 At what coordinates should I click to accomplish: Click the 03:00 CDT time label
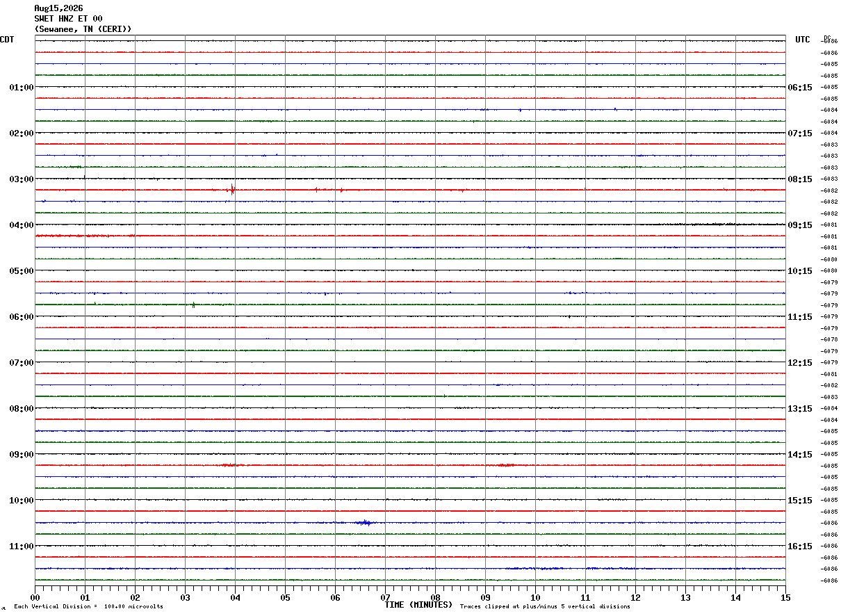(x=22, y=179)
